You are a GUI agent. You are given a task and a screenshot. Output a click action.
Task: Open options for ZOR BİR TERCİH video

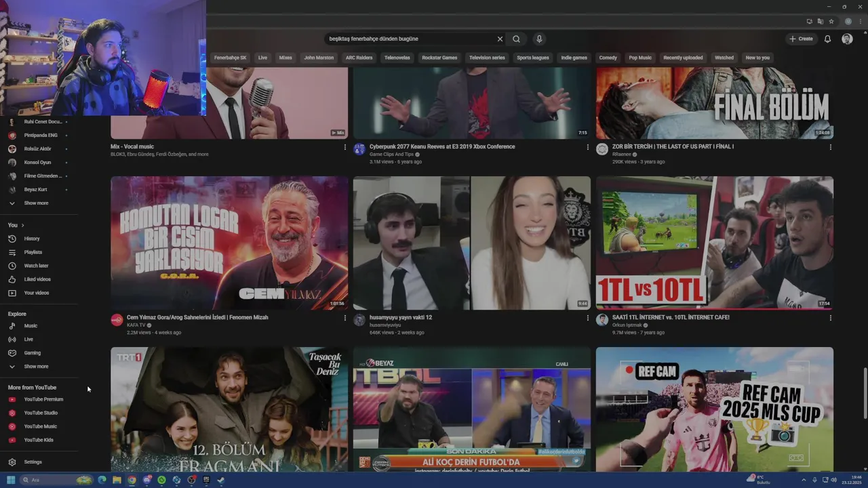point(830,147)
